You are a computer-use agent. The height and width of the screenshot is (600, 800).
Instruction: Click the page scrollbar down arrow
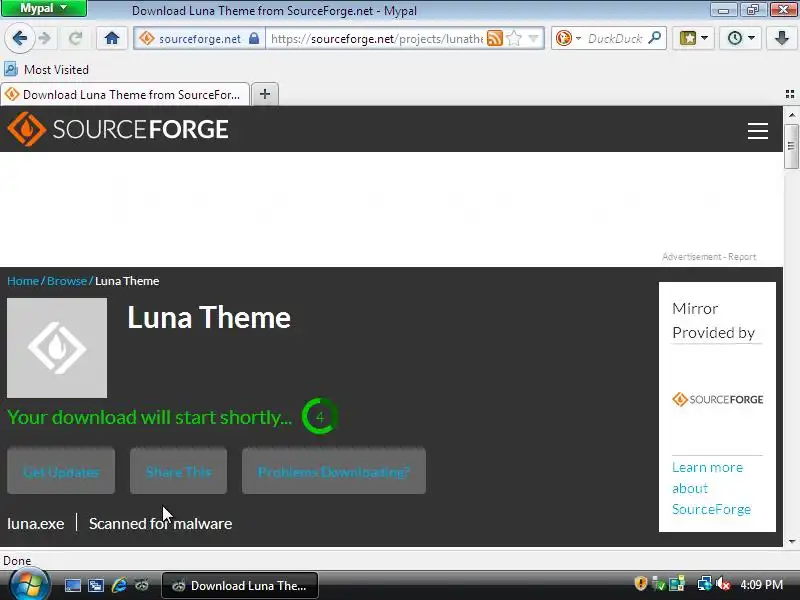[791, 541]
